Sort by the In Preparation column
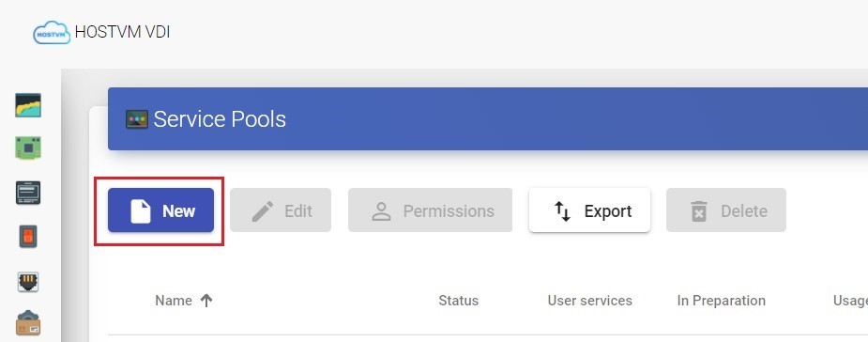Viewport: 868px width, 342px height. 722,301
